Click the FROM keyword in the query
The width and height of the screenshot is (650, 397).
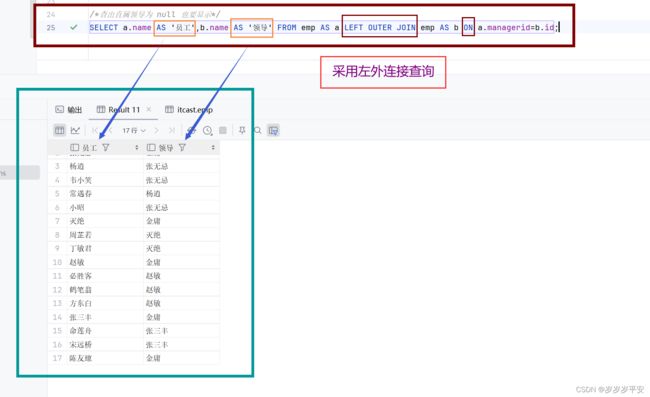pyautogui.click(x=287, y=27)
